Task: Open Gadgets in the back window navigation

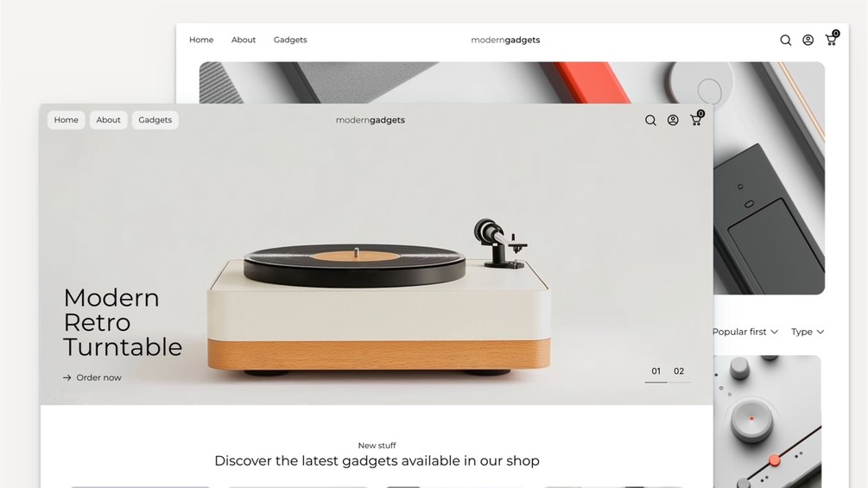Action: (x=290, y=40)
